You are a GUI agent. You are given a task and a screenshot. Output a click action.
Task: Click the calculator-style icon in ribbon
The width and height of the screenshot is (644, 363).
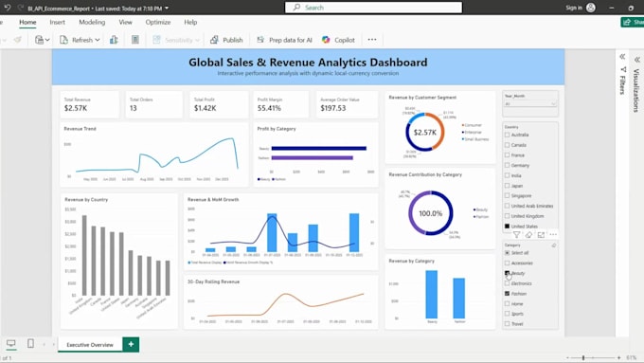click(135, 40)
